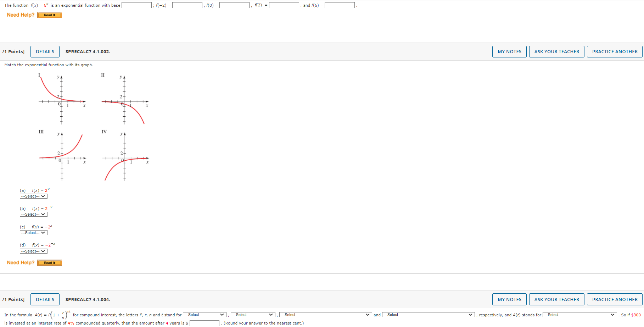Open the A(t) stands for dropdown

pyautogui.click(x=580, y=315)
